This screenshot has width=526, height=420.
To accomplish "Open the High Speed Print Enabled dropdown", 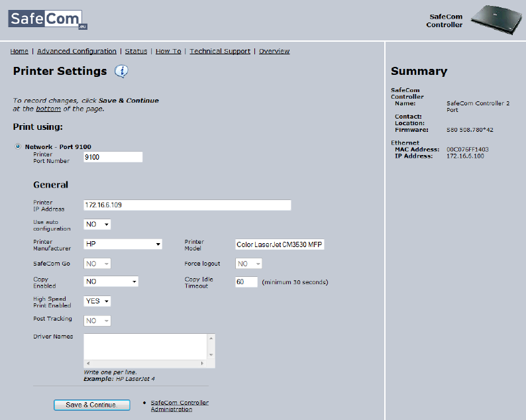I will point(97,301).
